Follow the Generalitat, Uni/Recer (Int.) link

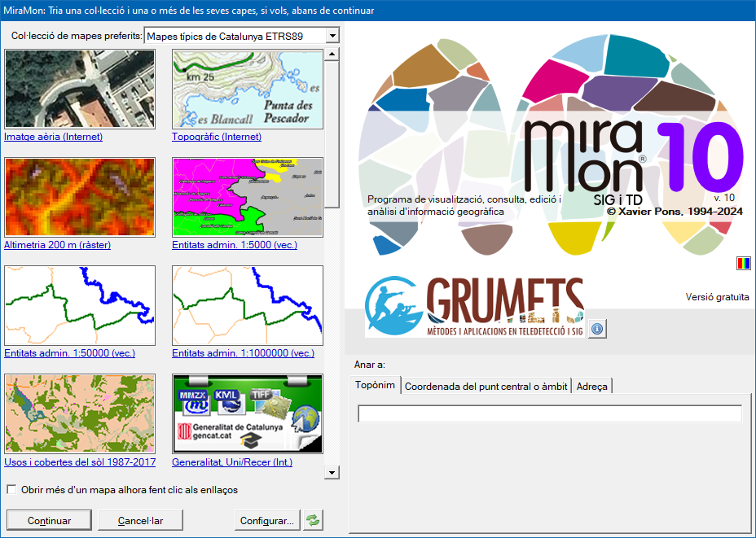[232, 462]
